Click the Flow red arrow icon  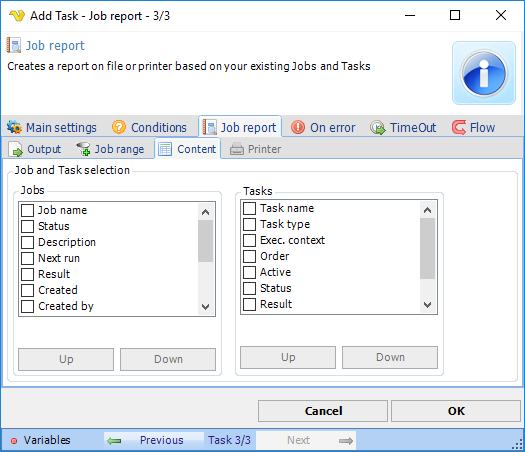pos(459,127)
